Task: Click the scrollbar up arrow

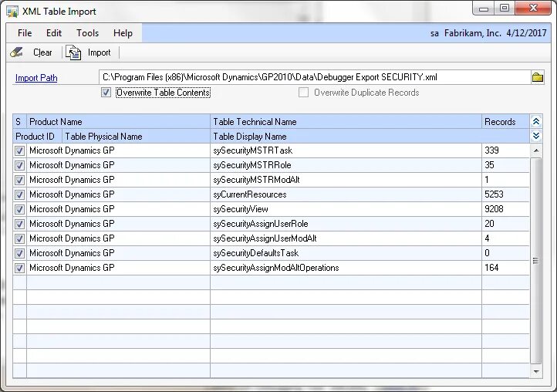Action: point(536,150)
